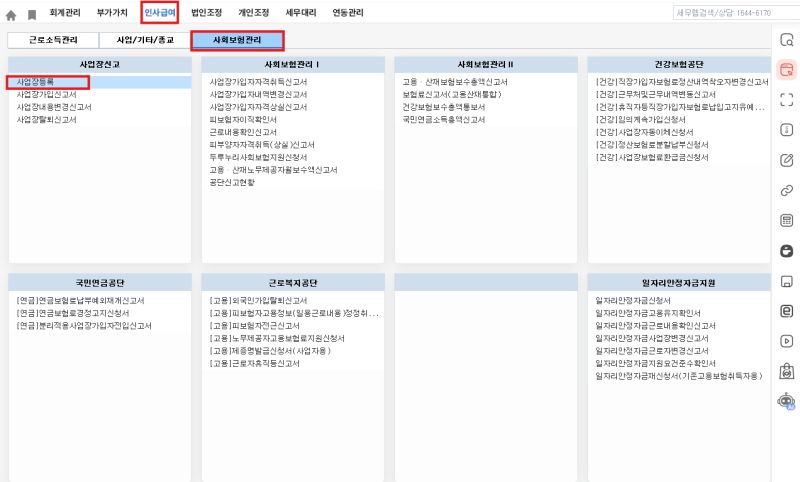Open 고용·산재노무제공자월보수액신고서

(x=273, y=170)
